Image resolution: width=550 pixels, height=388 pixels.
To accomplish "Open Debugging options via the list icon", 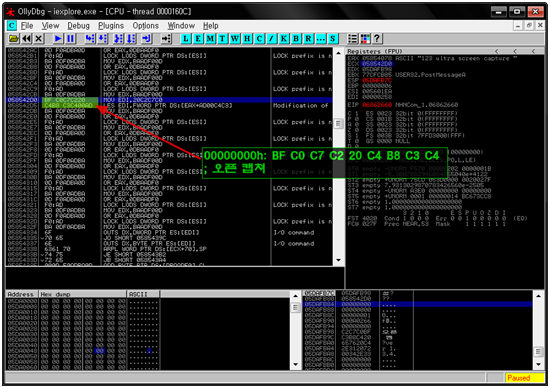I will (353, 39).
